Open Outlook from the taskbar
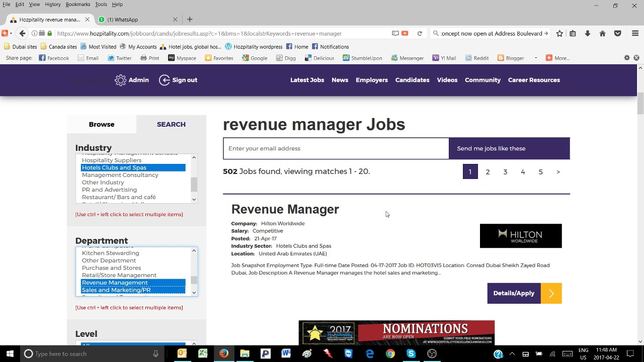This screenshot has height=362, width=644. click(182, 353)
